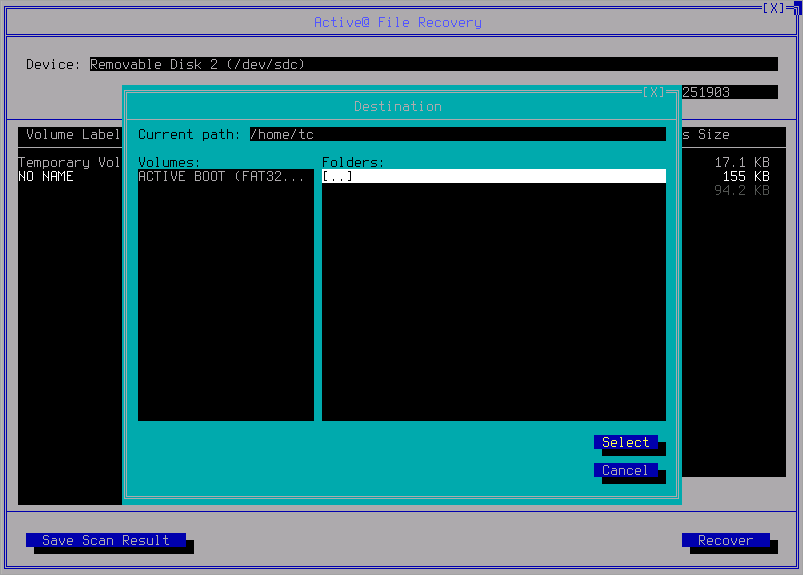This screenshot has width=803, height=575.
Task: Open the Device field Removable Disk 2
Action: pyautogui.click(x=434, y=65)
